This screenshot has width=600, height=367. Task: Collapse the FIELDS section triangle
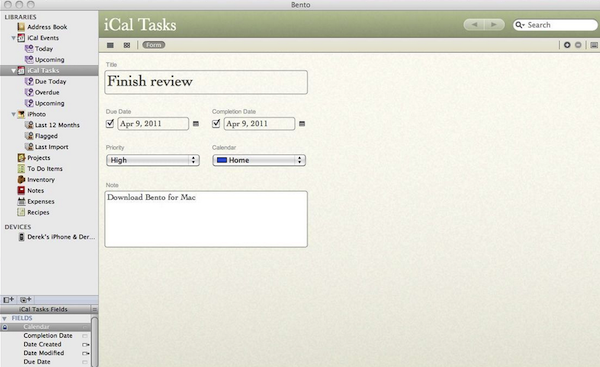[x=4, y=318]
